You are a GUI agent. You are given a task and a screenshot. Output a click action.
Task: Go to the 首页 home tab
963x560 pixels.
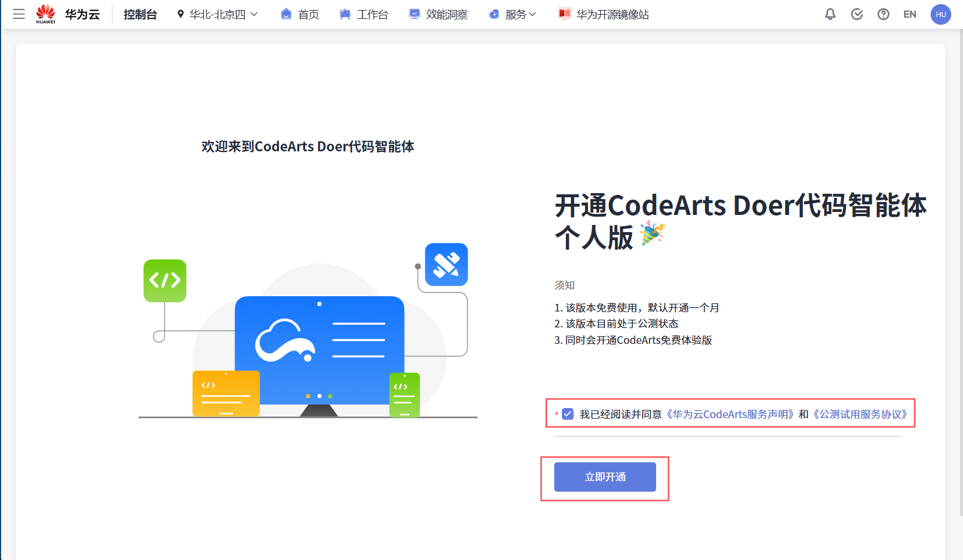point(300,14)
